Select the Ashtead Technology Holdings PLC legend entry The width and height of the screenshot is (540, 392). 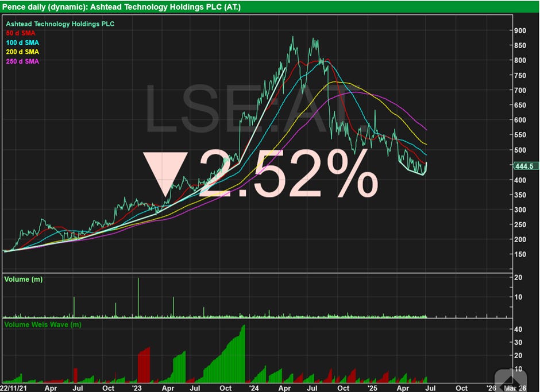(60, 24)
